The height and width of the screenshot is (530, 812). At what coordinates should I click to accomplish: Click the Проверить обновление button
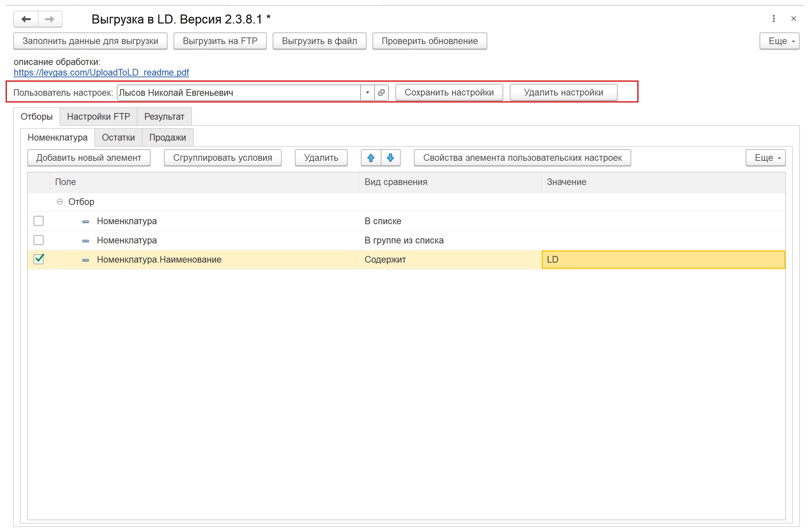pyautogui.click(x=429, y=41)
